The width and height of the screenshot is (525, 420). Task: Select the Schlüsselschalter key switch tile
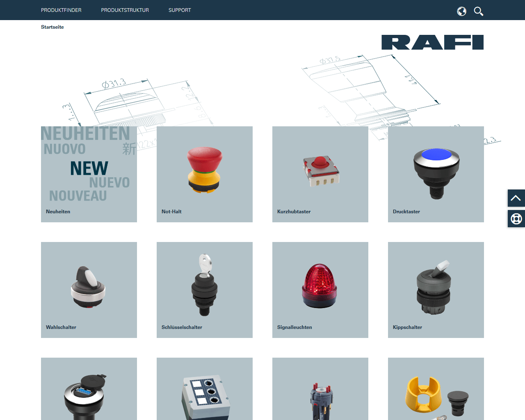click(x=204, y=290)
